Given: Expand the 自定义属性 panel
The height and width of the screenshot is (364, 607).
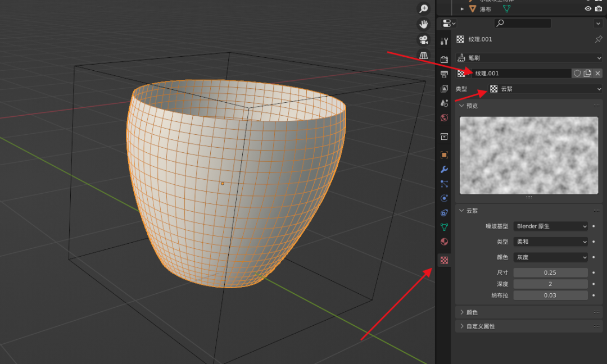Looking at the screenshot, I should point(529,326).
